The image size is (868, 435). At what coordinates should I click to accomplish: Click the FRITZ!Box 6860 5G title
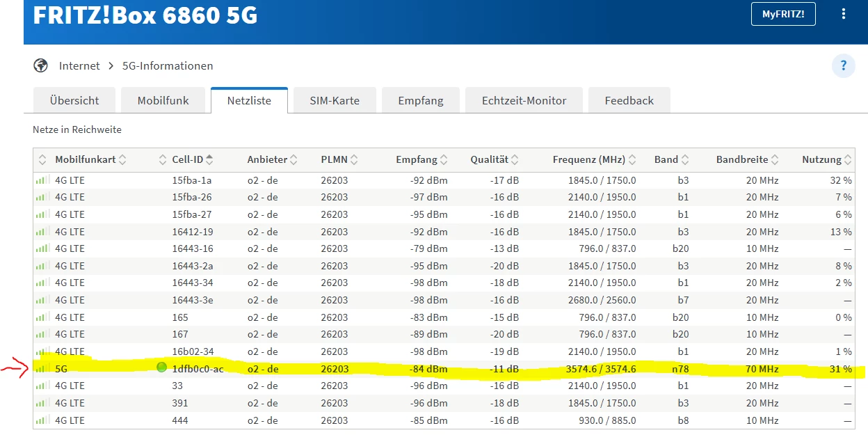145,15
